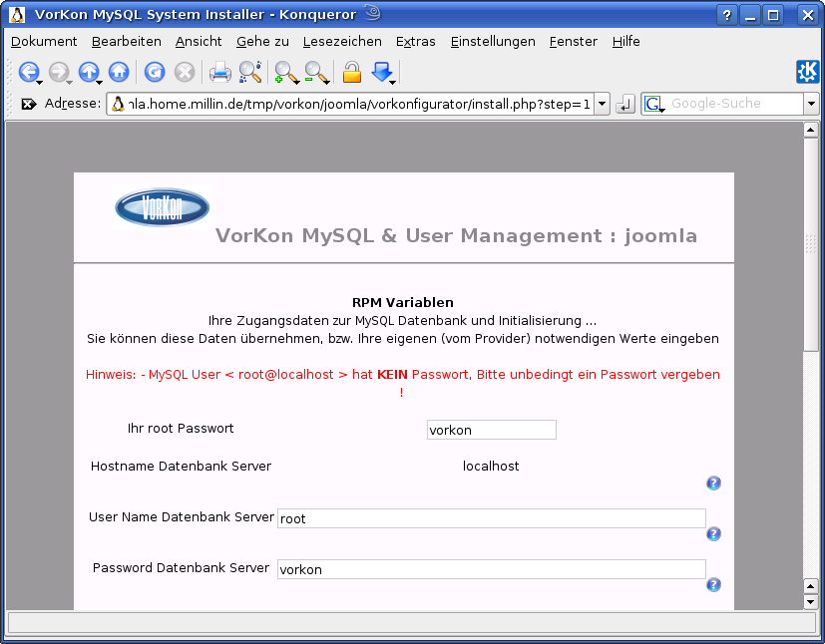Go back using the Back arrow icon

(x=28, y=72)
